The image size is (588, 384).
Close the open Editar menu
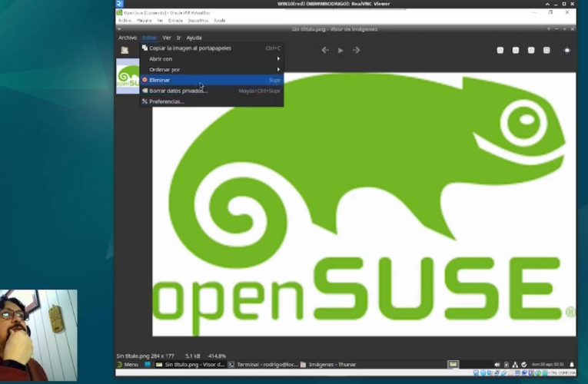tap(150, 38)
